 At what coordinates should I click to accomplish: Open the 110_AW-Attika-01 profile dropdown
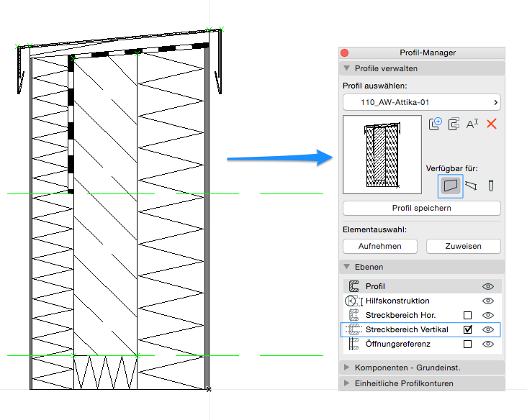coord(422,102)
